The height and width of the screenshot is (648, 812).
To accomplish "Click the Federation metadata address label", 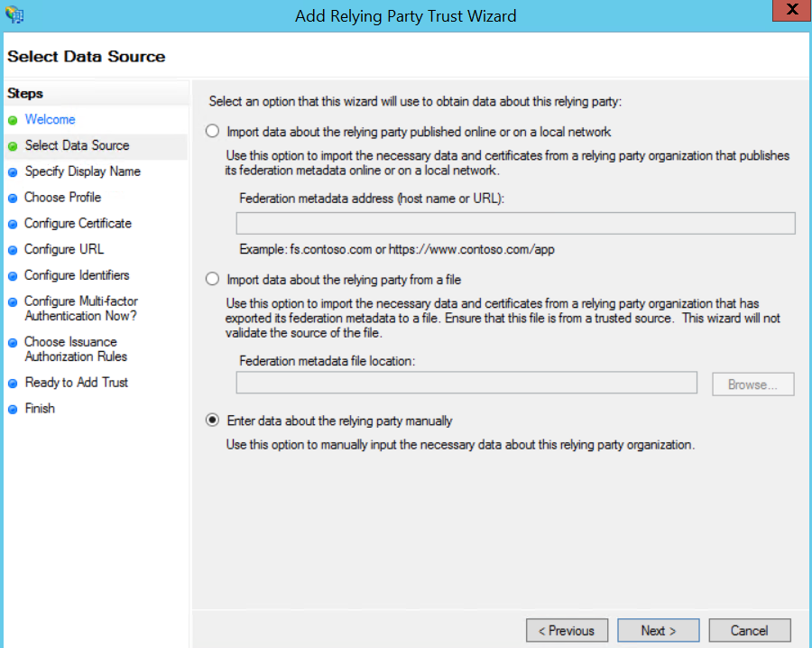I will coord(372,199).
